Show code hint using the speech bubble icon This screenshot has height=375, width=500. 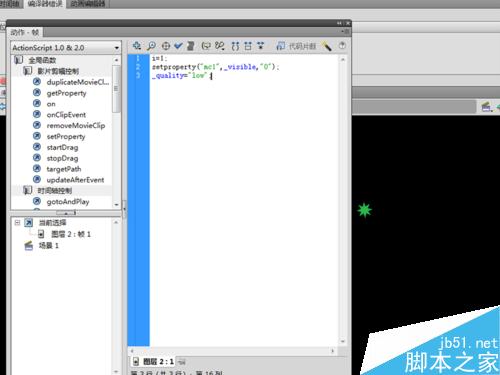coord(206,46)
